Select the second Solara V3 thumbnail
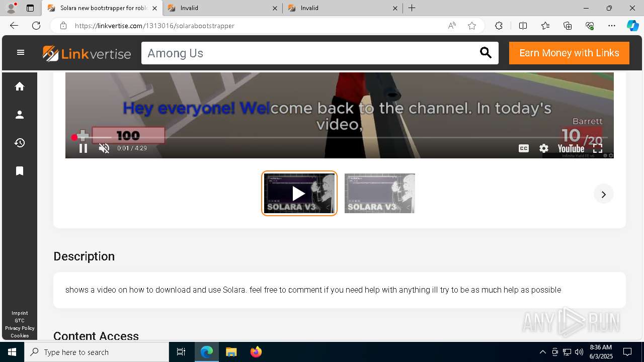 pyautogui.click(x=380, y=193)
